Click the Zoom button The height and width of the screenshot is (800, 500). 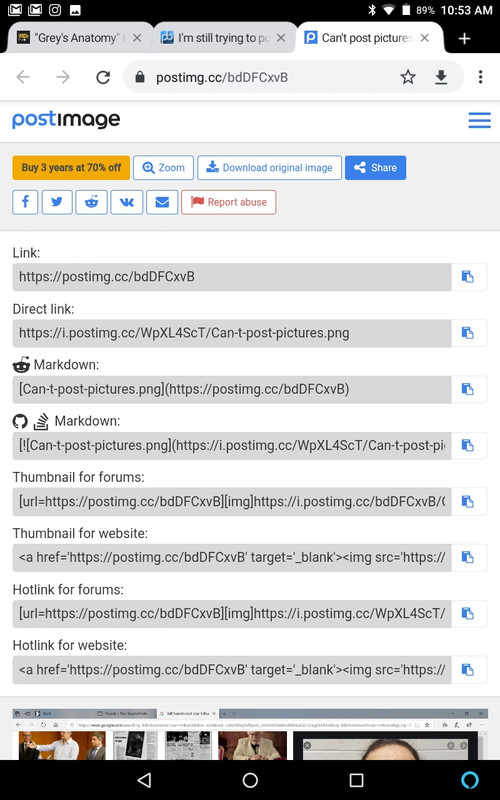tap(163, 168)
